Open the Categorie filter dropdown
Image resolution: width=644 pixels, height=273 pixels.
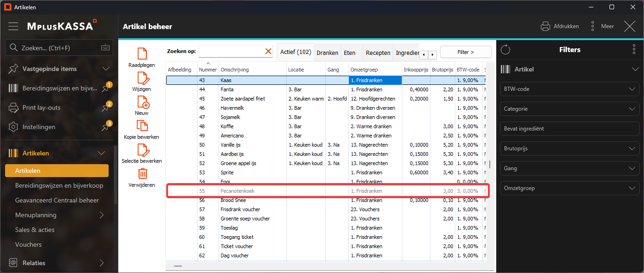(570, 109)
